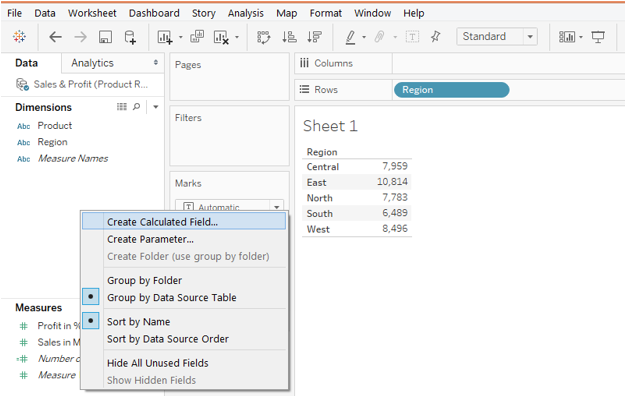Select the Product dimension field

(55, 126)
